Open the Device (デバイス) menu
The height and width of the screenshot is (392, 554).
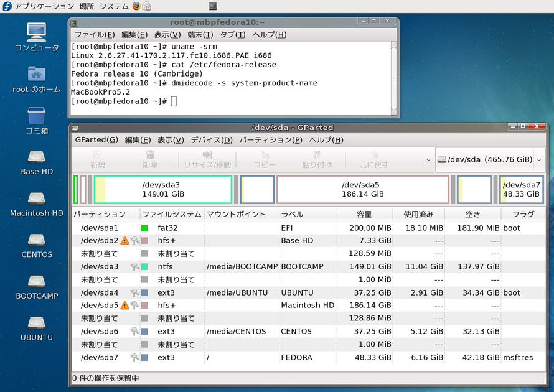coord(212,140)
